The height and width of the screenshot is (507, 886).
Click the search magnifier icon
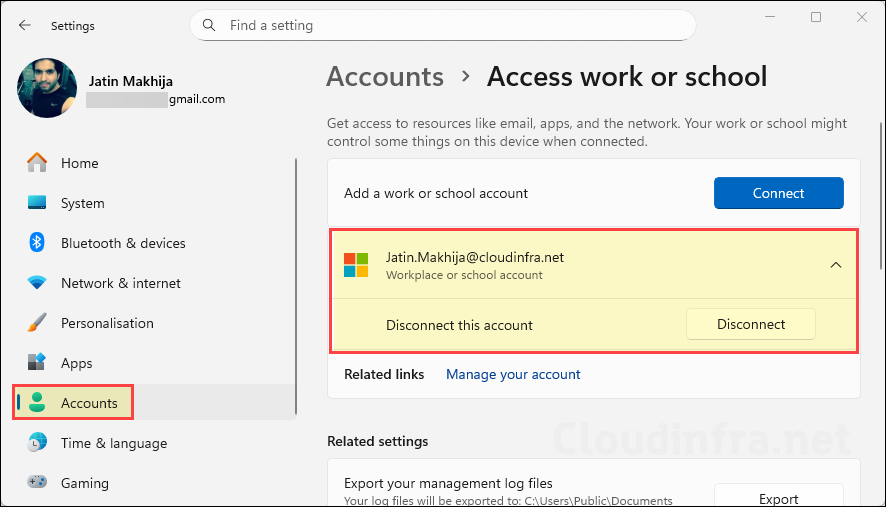click(x=209, y=25)
